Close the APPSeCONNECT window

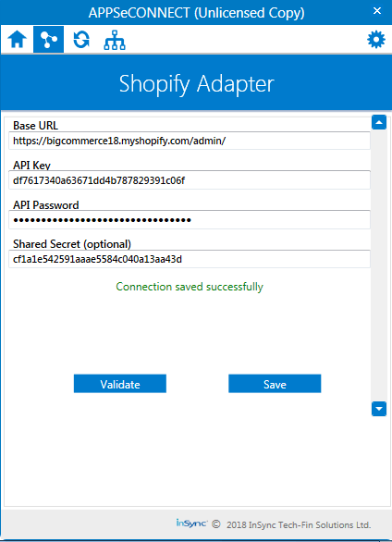click(377, 11)
